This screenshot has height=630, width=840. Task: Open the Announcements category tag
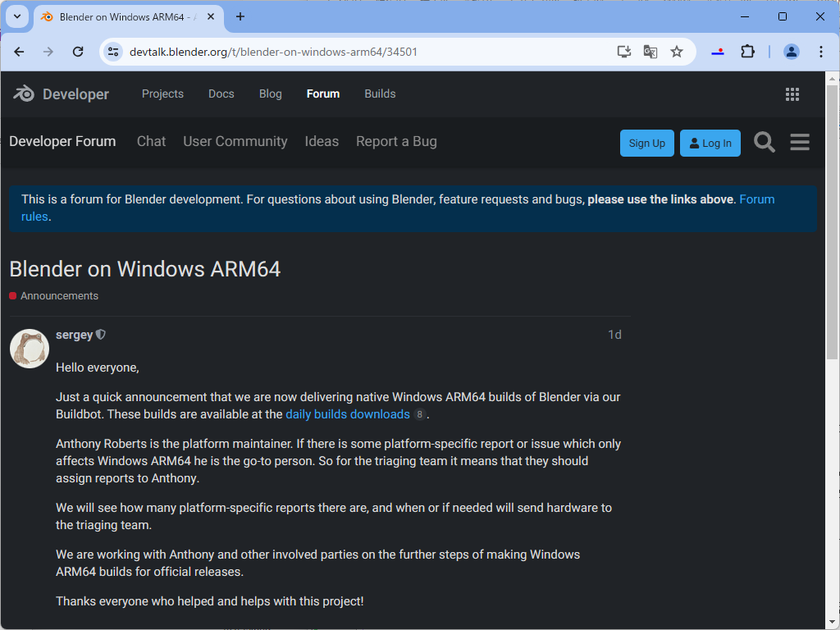(54, 296)
